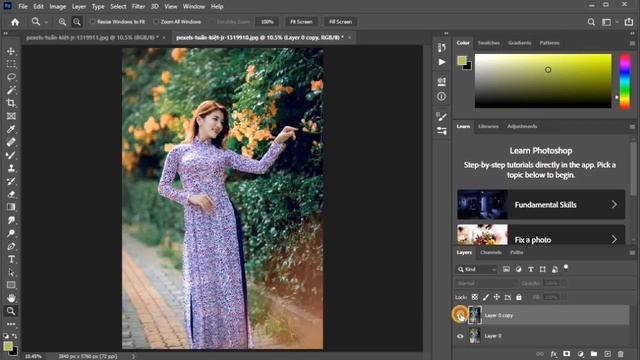Toggle the lock image pixels brush button
This screenshot has height=360, width=640.
tap(486, 297)
